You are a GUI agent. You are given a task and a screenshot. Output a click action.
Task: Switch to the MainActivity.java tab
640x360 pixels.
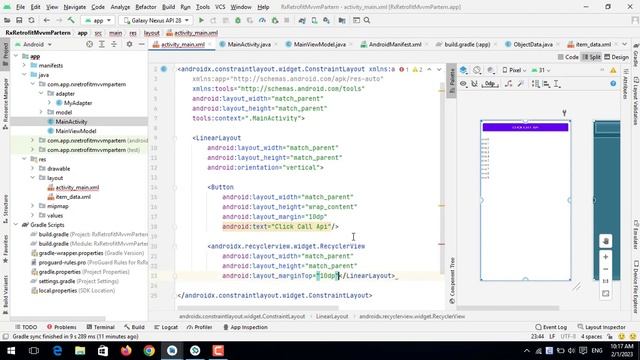pyautogui.click(x=249, y=44)
